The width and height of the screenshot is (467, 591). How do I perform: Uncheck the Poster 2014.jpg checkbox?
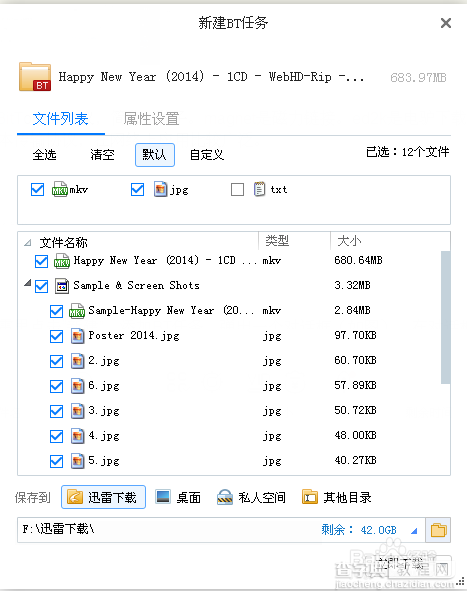[57, 336]
